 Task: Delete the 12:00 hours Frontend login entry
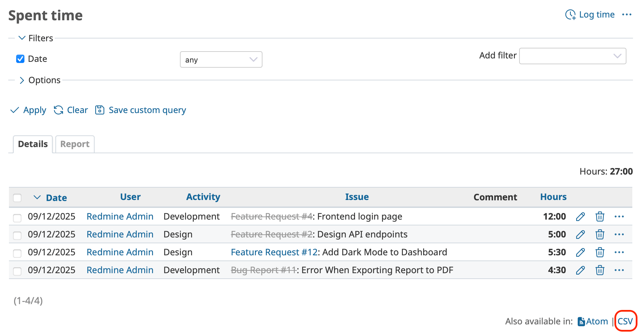pos(600,217)
